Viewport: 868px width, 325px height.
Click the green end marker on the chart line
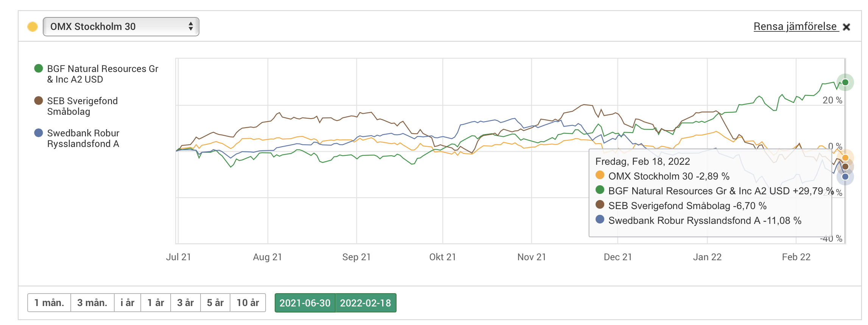[845, 83]
